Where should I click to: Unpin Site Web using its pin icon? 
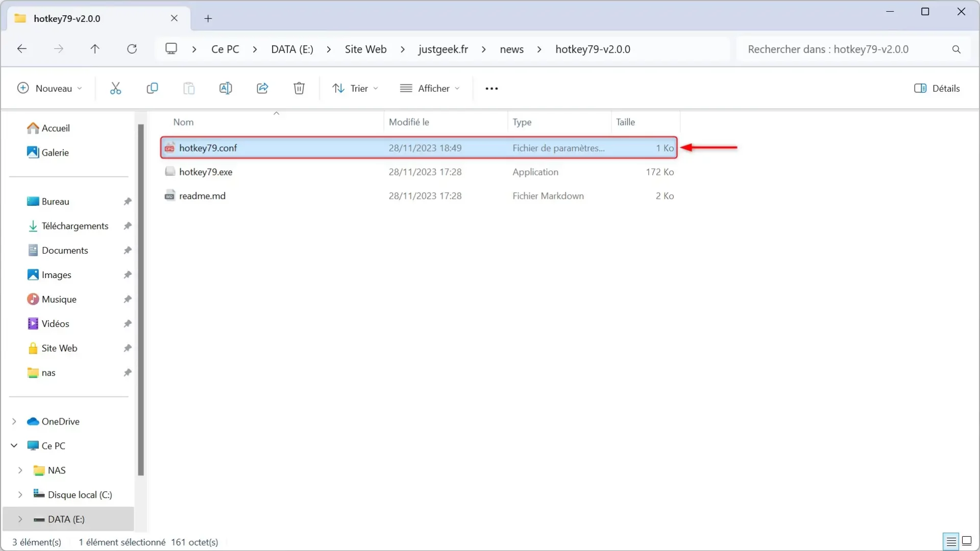[x=128, y=348]
